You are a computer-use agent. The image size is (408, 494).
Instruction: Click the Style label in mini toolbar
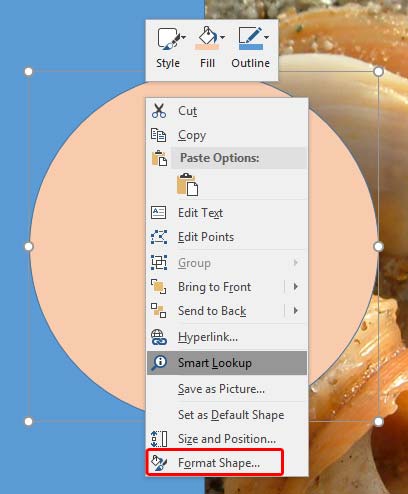point(168,63)
